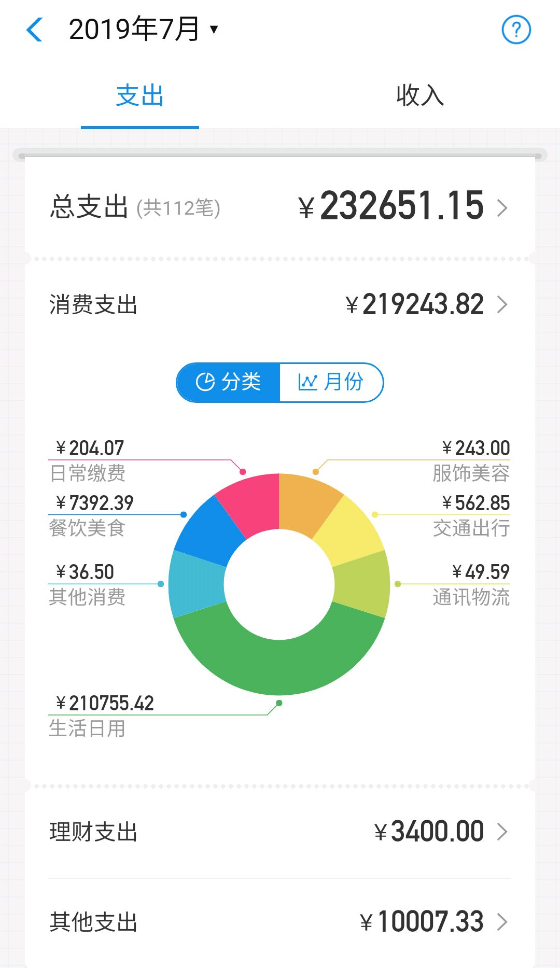Select the 其他消费 category label
The width and height of the screenshot is (560, 968).
(x=87, y=597)
